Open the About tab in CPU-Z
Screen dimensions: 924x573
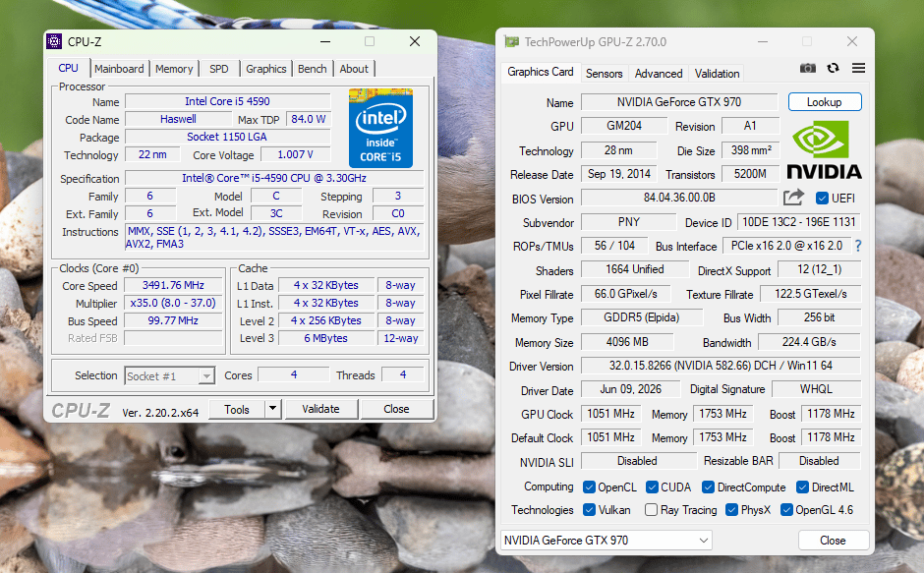[x=354, y=69]
